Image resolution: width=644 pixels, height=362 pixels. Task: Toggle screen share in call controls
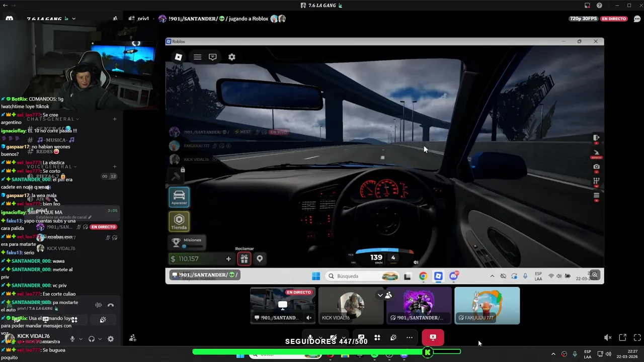(361, 338)
